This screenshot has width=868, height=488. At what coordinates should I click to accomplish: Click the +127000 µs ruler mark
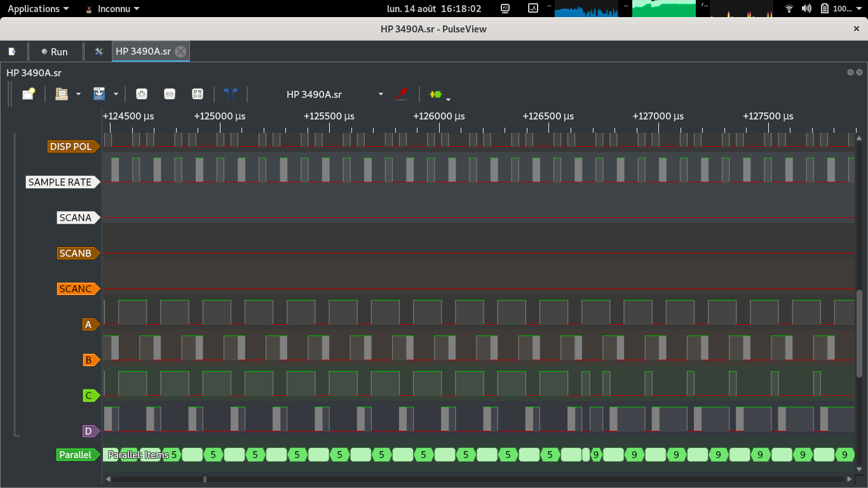(x=658, y=116)
